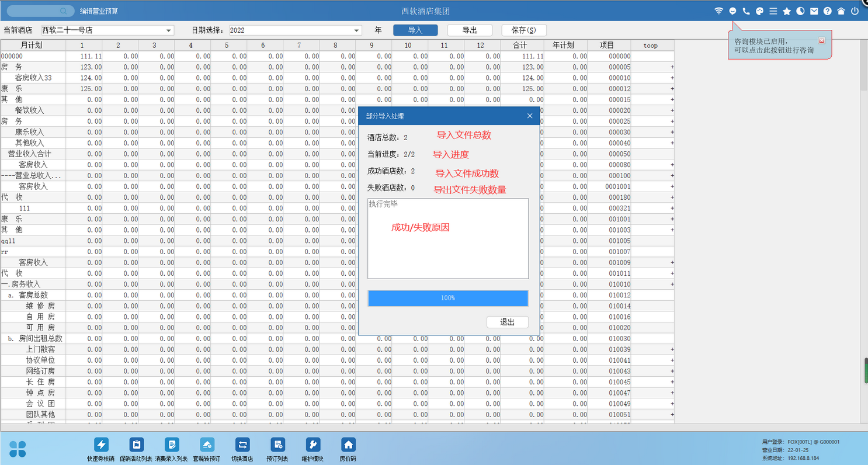Select the 网络订房 row label
The height and width of the screenshot is (465, 868).
point(40,371)
